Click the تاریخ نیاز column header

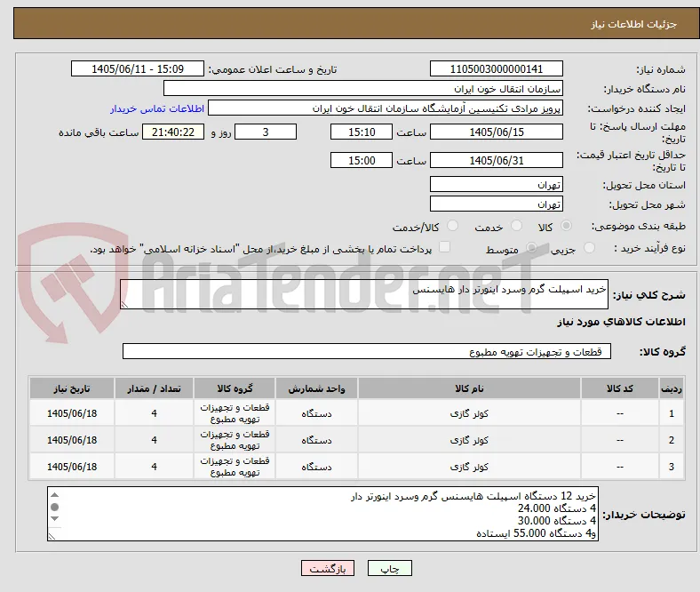tap(72, 388)
